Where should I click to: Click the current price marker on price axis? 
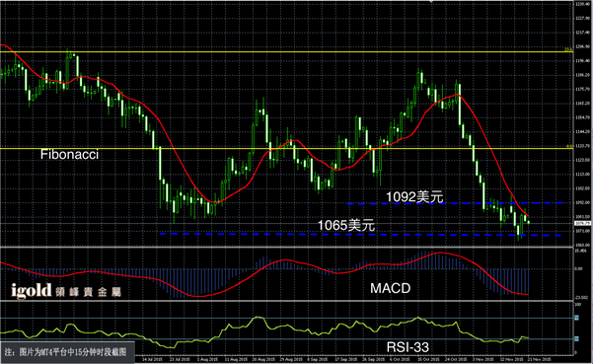(x=582, y=223)
